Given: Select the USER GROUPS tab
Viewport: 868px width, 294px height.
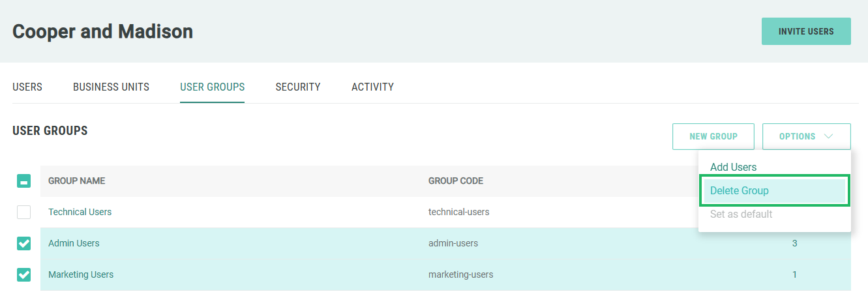Looking at the screenshot, I should pos(212,87).
